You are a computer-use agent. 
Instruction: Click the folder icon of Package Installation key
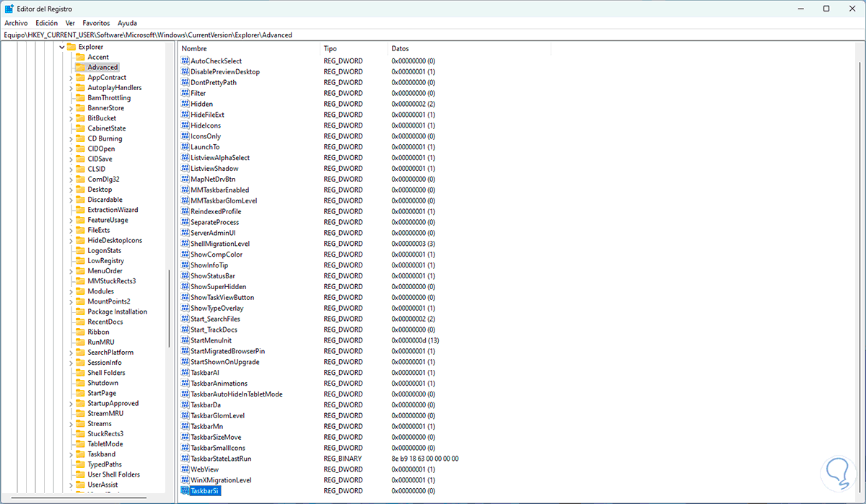(x=80, y=311)
